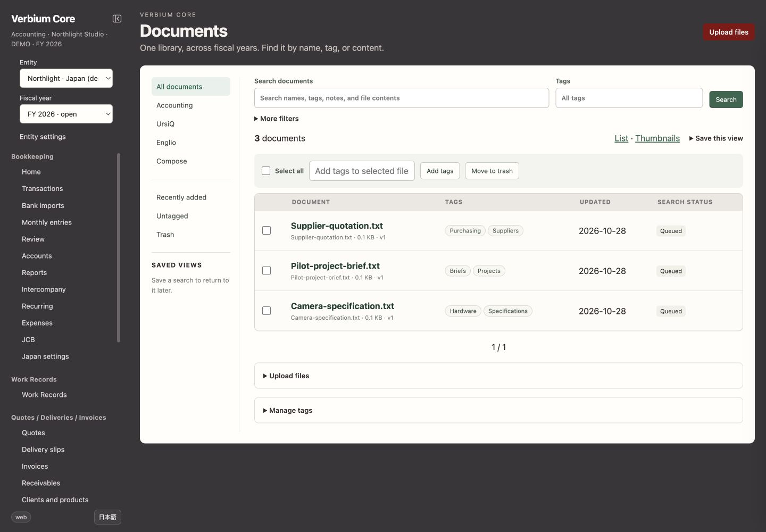Click the Specifications tag

point(508,311)
